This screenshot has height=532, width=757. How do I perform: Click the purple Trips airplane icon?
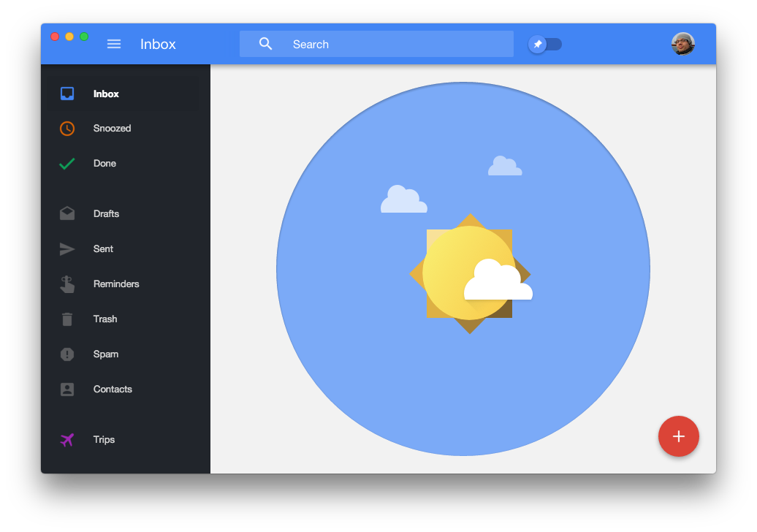click(67, 440)
